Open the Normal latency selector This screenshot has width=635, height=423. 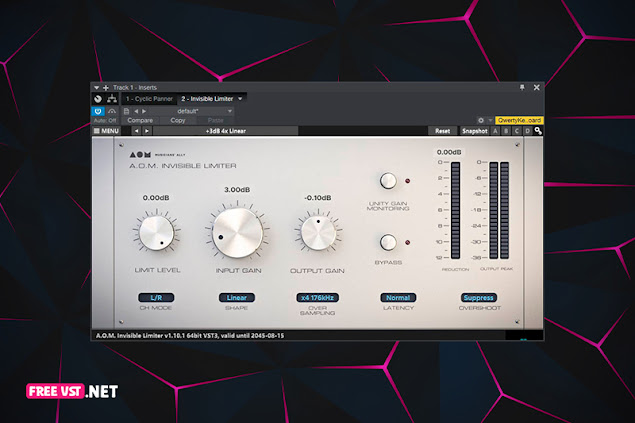point(398,298)
